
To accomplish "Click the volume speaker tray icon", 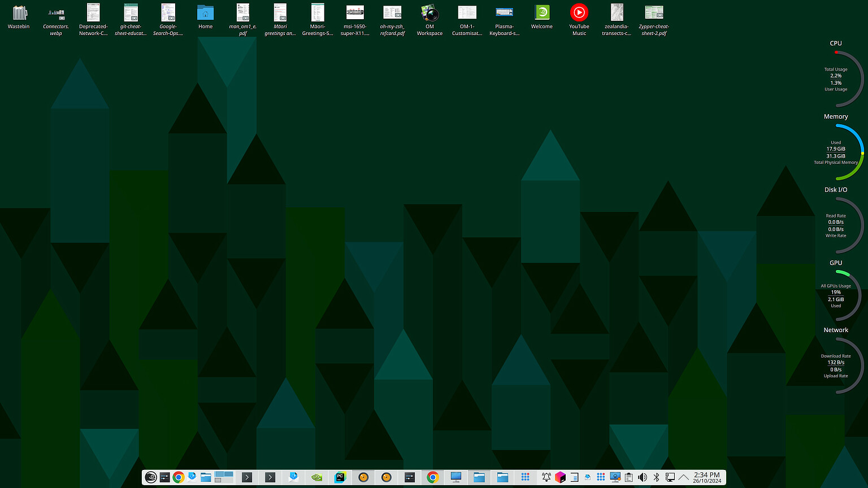I will point(643,477).
